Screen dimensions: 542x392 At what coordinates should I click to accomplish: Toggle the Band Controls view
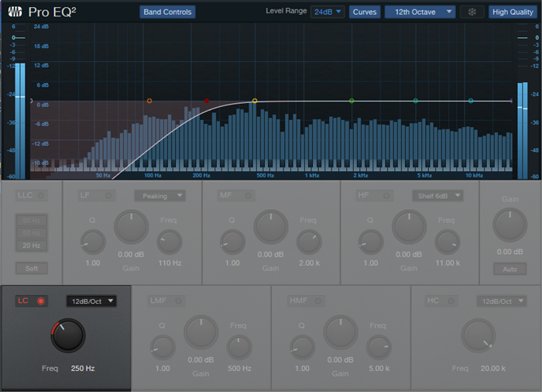pos(168,12)
